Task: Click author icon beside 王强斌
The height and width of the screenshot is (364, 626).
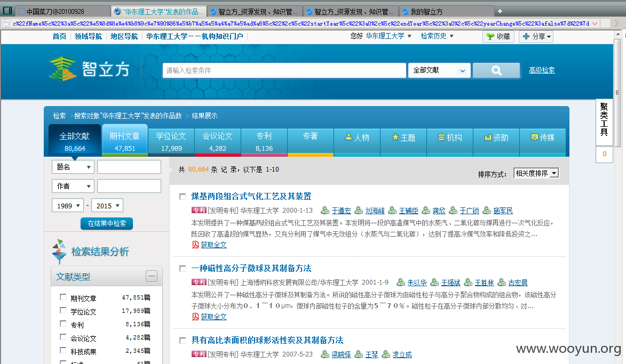Action: click(434, 282)
